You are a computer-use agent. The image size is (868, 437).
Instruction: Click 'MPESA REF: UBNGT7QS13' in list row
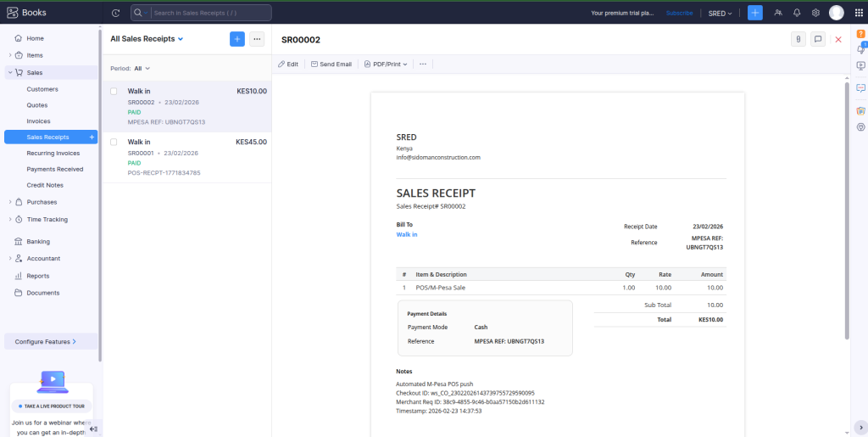pyautogui.click(x=167, y=122)
